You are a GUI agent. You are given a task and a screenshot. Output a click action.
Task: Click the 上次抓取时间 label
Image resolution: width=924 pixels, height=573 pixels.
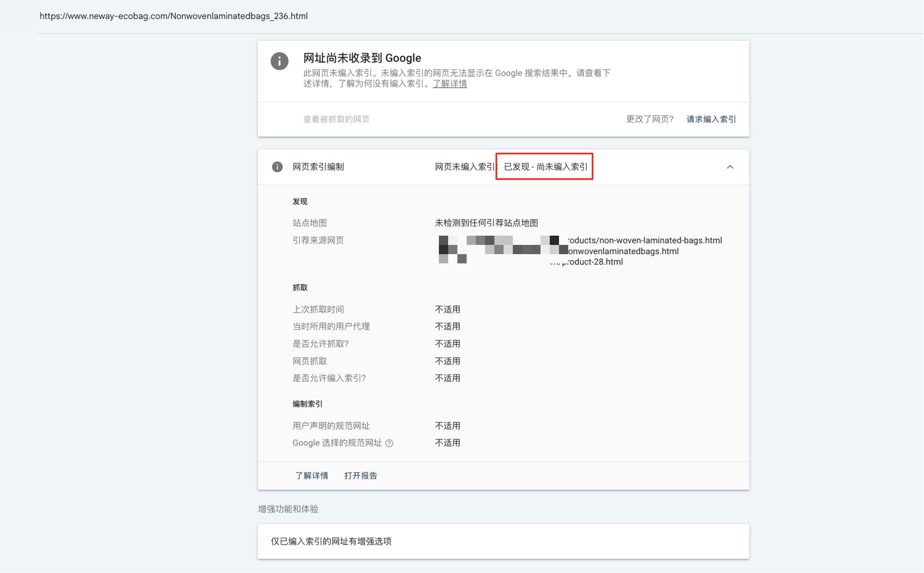point(318,309)
